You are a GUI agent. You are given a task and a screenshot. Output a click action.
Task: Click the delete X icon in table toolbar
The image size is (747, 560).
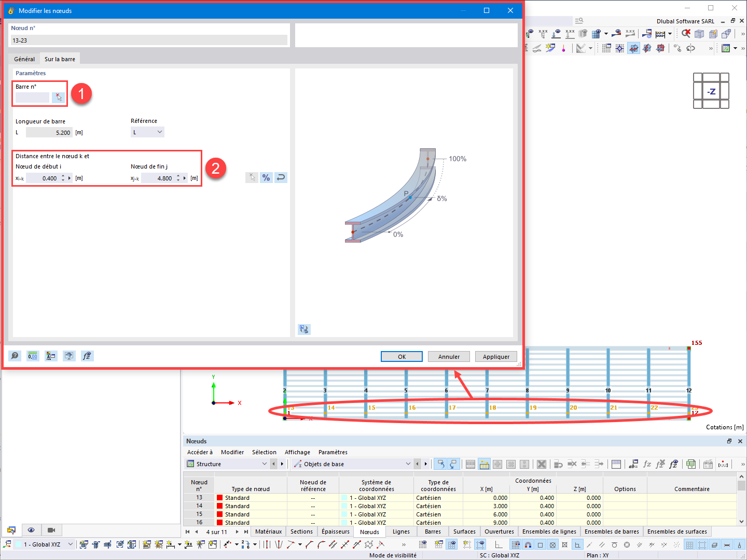click(x=541, y=464)
